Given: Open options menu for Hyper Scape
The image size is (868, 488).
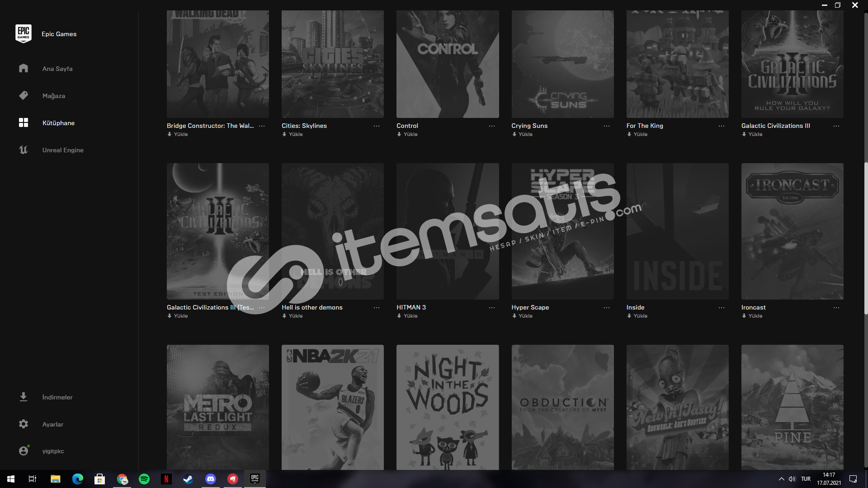Looking at the screenshot, I should click(607, 308).
